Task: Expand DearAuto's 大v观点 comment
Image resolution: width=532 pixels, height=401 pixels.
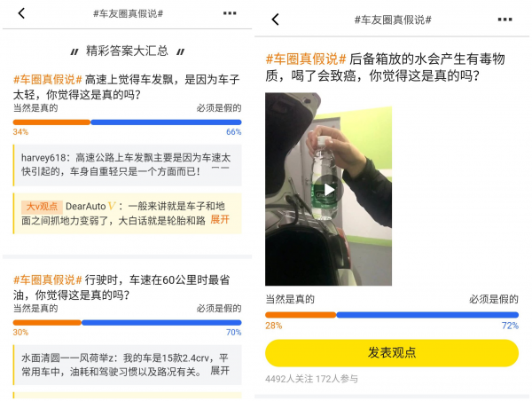Action: [x=220, y=220]
